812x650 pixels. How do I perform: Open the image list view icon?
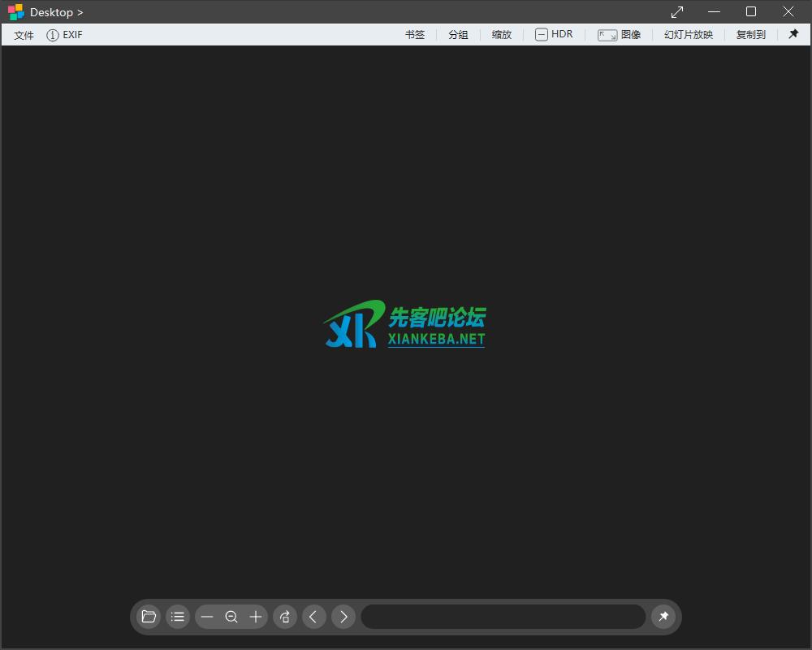178,617
